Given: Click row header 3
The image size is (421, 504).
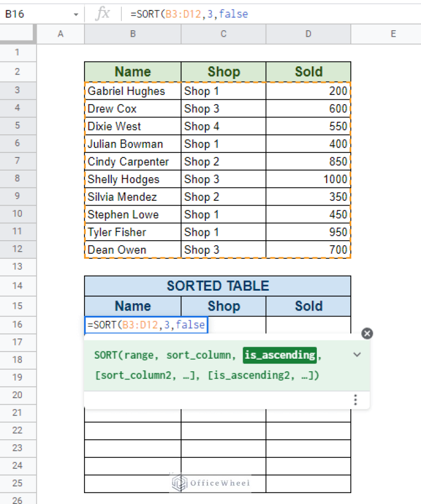Looking at the screenshot, I should pyautogui.click(x=18, y=90).
